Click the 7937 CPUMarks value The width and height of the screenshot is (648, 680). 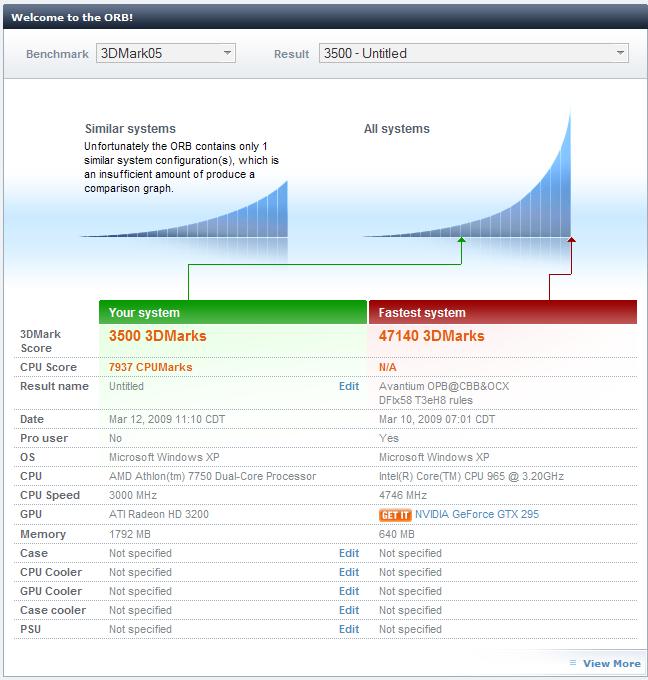(151, 367)
